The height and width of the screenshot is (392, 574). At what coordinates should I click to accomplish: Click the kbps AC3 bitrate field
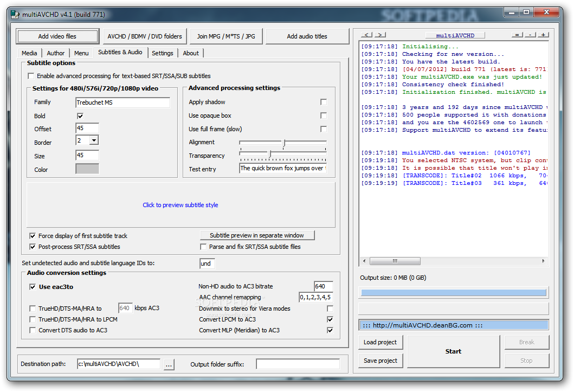click(125, 308)
